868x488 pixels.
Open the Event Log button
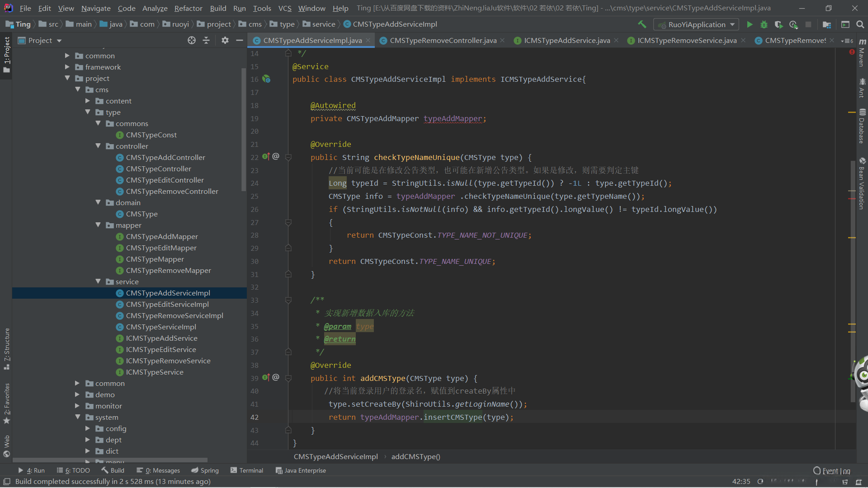click(x=832, y=471)
